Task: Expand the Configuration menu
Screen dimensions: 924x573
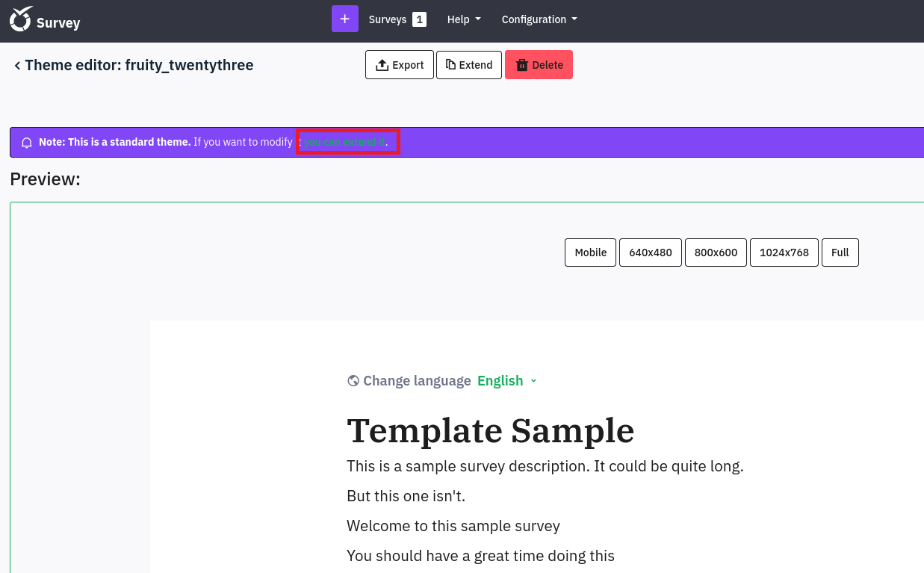Action: click(x=539, y=19)
